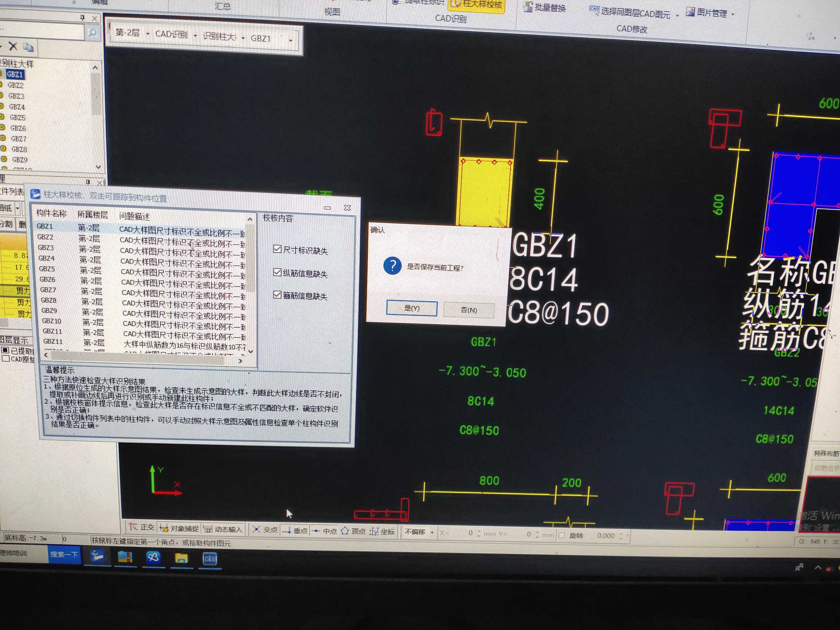
Task: Toggle the 旋转 rotation checkbox
Action: tap(562, 535)
